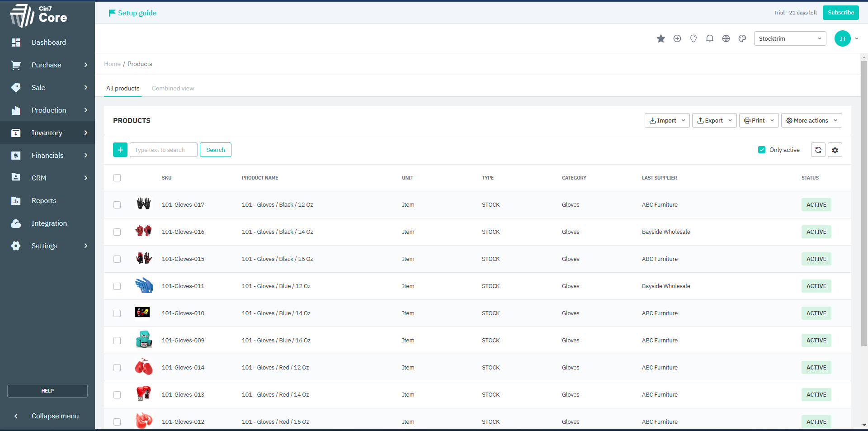
Task: Open the Setup guide link
Action: [132, 13]
